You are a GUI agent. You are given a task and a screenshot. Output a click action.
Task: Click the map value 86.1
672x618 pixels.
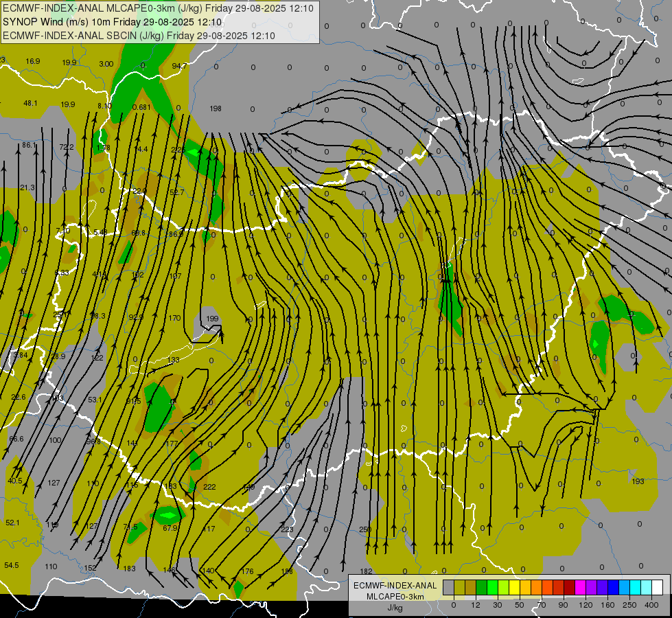point(29,145)
